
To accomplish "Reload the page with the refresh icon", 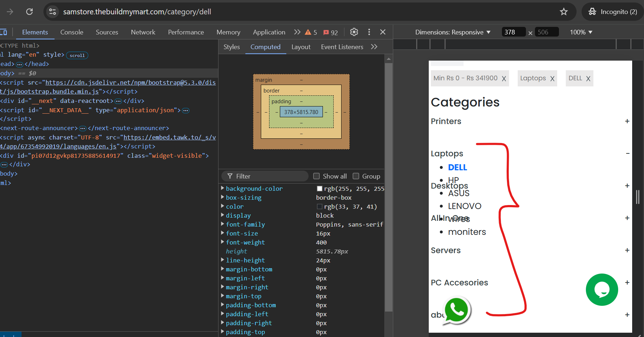I will (29, 12).
